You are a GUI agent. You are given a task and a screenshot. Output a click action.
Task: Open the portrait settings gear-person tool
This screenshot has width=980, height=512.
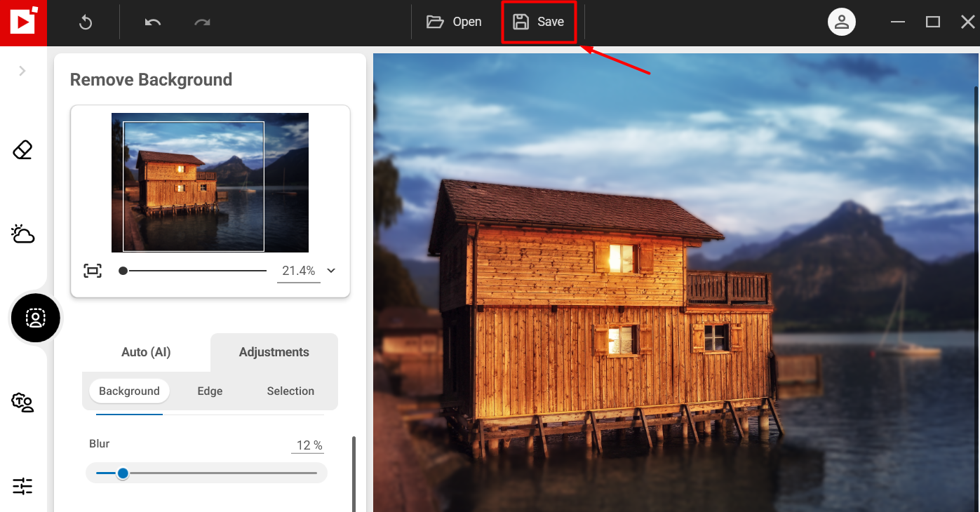tap(23, 402)
